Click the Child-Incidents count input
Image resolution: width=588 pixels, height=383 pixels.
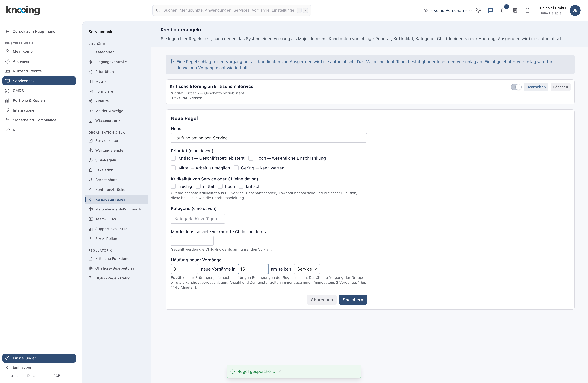tap(192, 241)
